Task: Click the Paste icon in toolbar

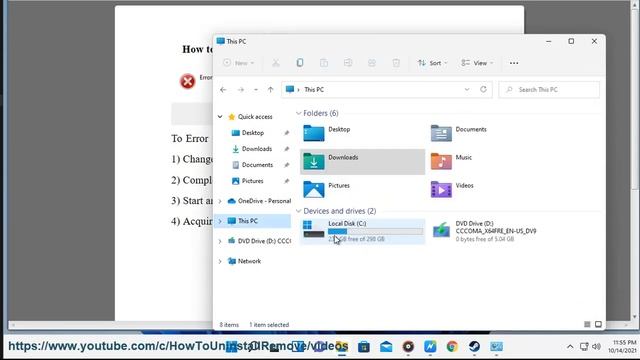Action: click(x=324, y=63)
